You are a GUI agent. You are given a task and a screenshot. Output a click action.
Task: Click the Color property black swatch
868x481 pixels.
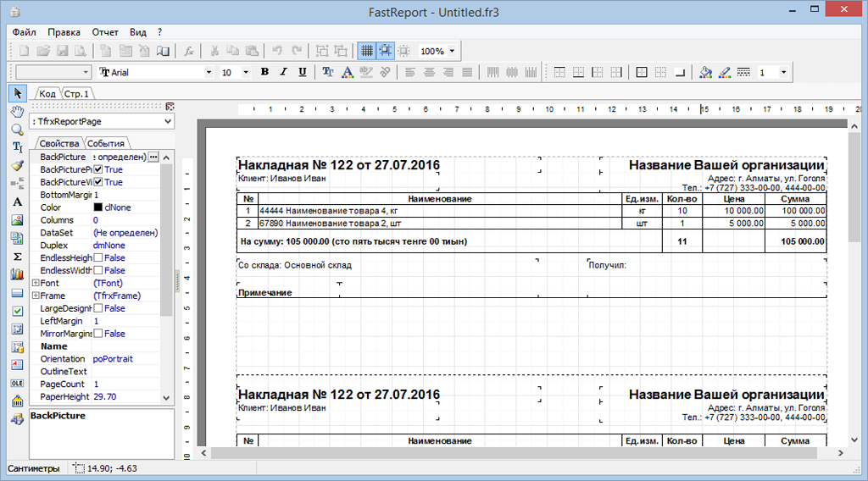(97, 207)
